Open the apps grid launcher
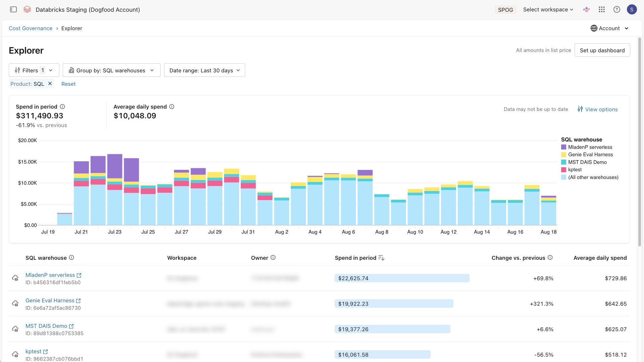The image size is (644, 362). tap(602, 9)
